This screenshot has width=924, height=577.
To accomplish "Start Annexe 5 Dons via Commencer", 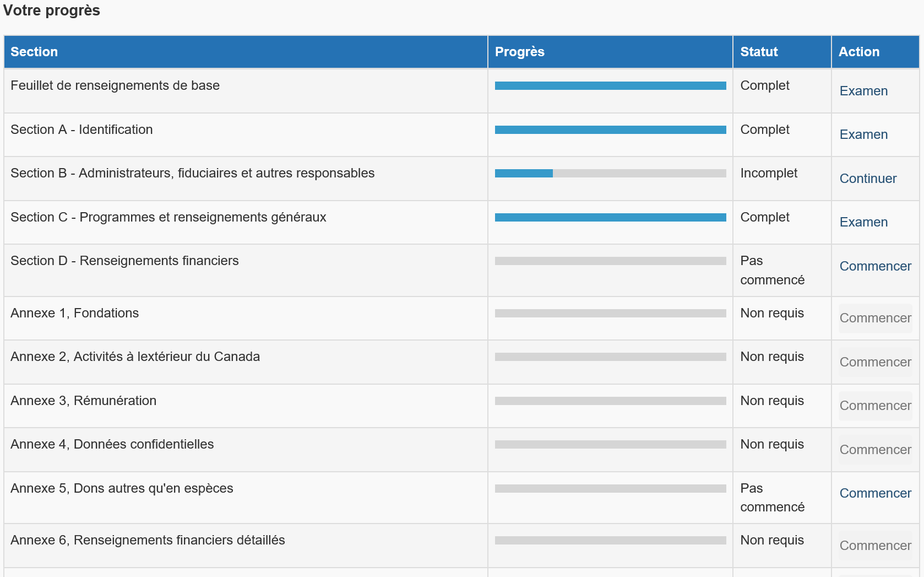I will click(874, 493).
